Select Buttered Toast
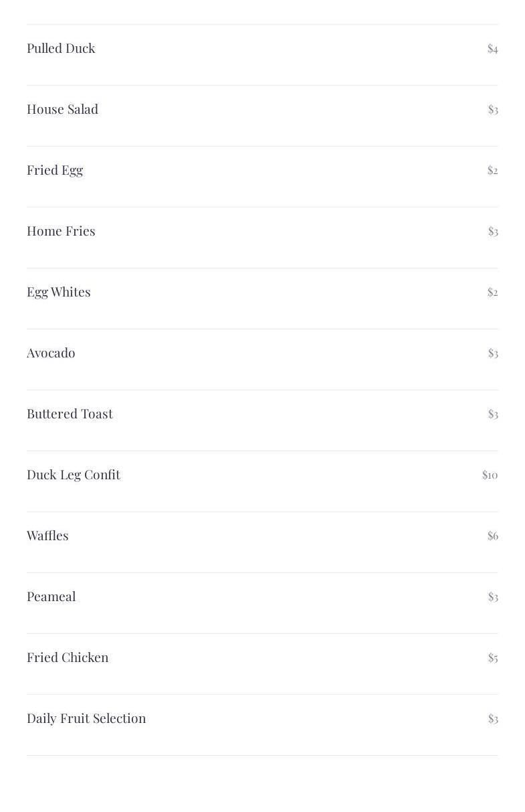Image resolution: width=525 pixels, height=812 pixels. pos(70,414)
